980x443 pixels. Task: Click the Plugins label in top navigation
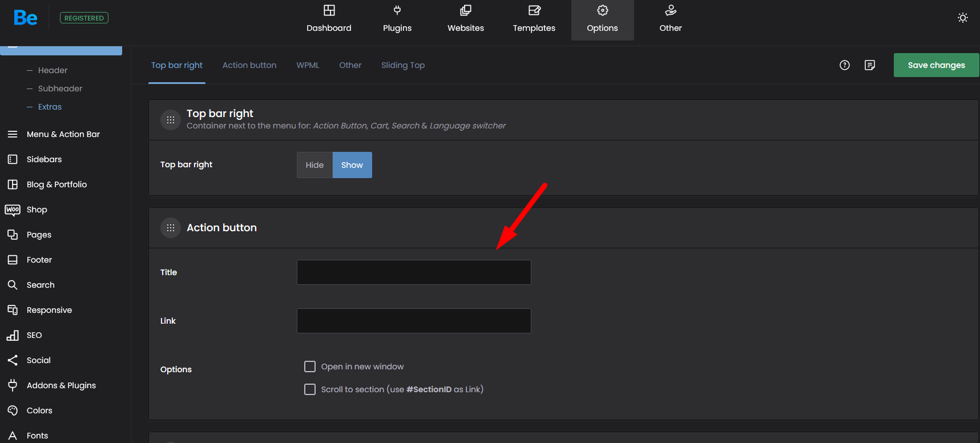point(397,28)
